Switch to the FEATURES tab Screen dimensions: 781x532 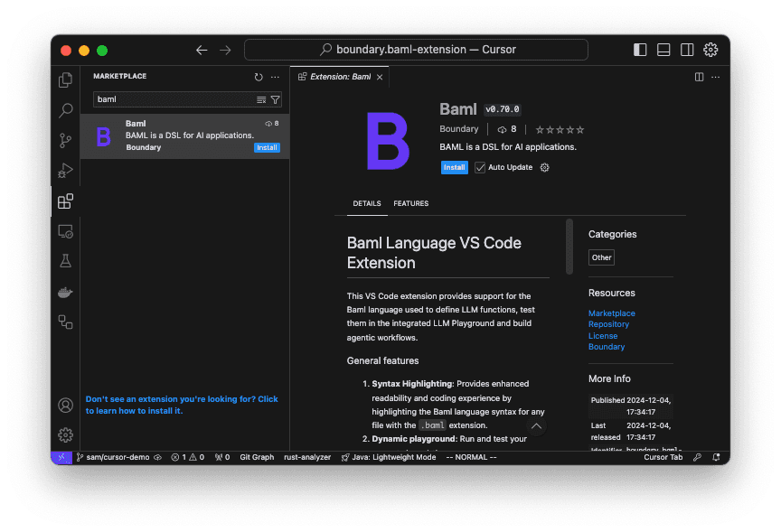click(x=410, y=203)
